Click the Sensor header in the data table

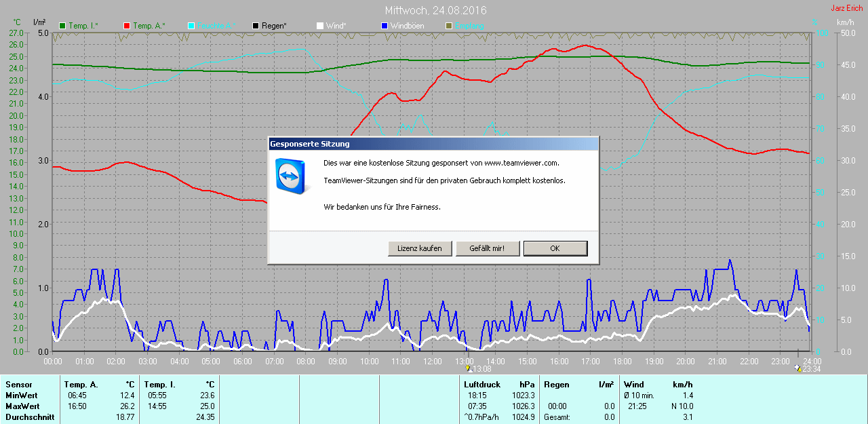[x=18, y=385]
